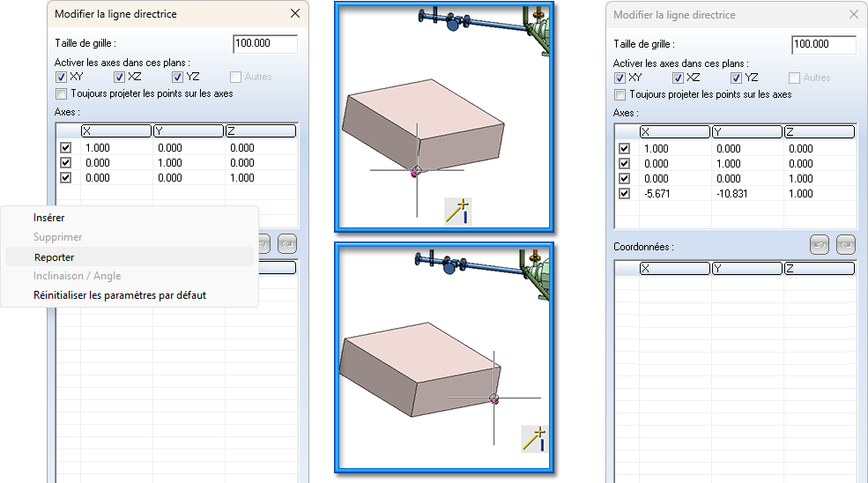Click Y header in right Coordonnées table
Viewport: 868px width, 483px height.
747,269
